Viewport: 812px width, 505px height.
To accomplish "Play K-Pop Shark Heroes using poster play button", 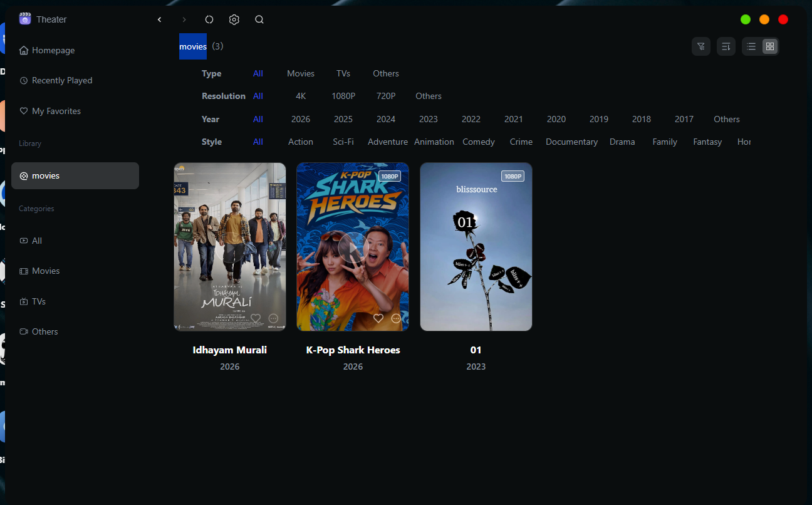I will pyautogui.click(x=353, y=247).
